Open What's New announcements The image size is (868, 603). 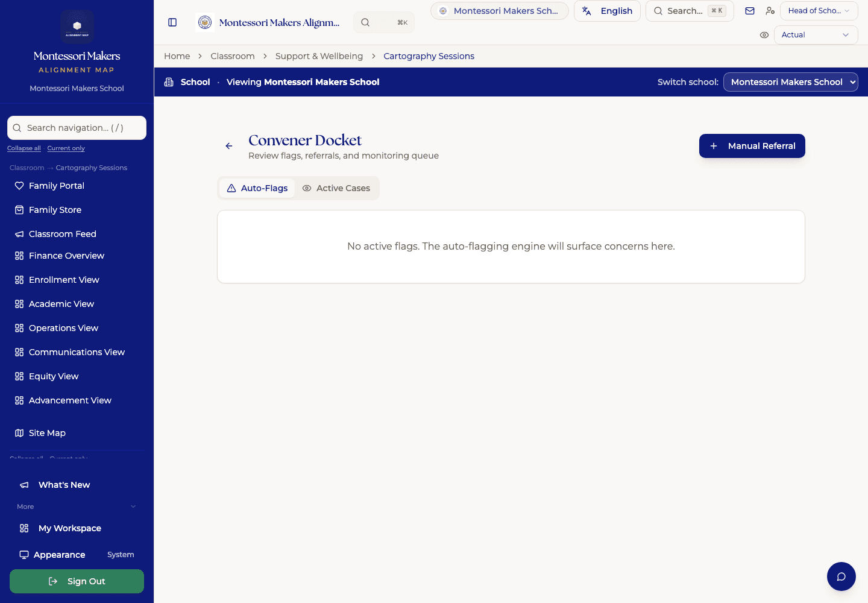point(77,485)
